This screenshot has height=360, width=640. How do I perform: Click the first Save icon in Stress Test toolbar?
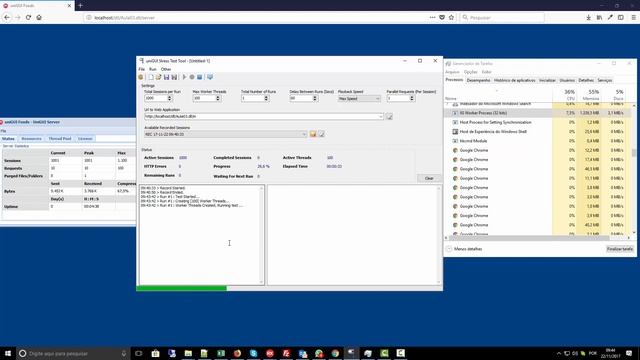click(167, 77)
